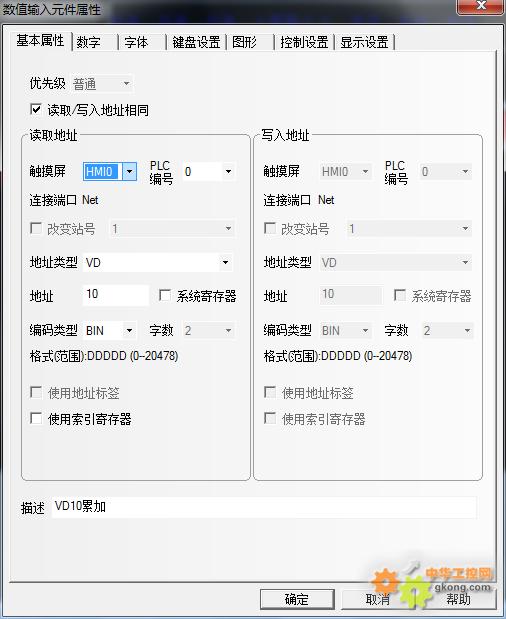Click the 描述 text field with VD10累加
This screenshot has width=506, height=619.
tap(264, 507)
